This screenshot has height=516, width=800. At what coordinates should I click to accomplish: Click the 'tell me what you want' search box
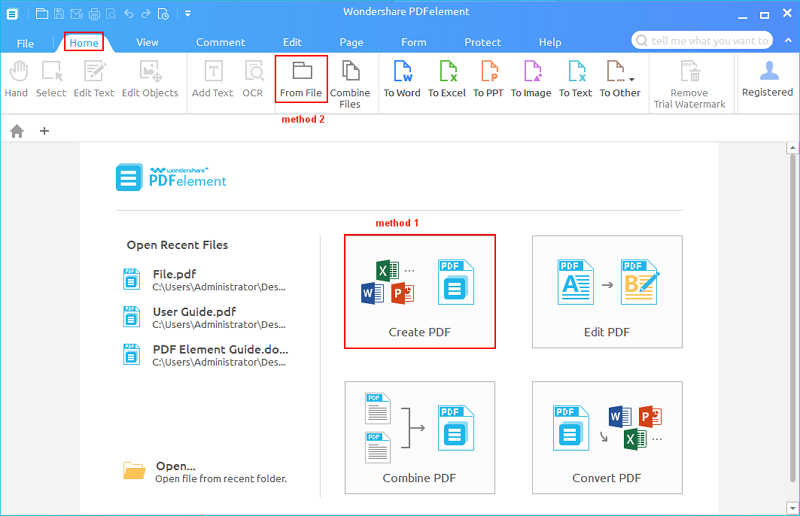pyautogui.click(x=702, y=40)
